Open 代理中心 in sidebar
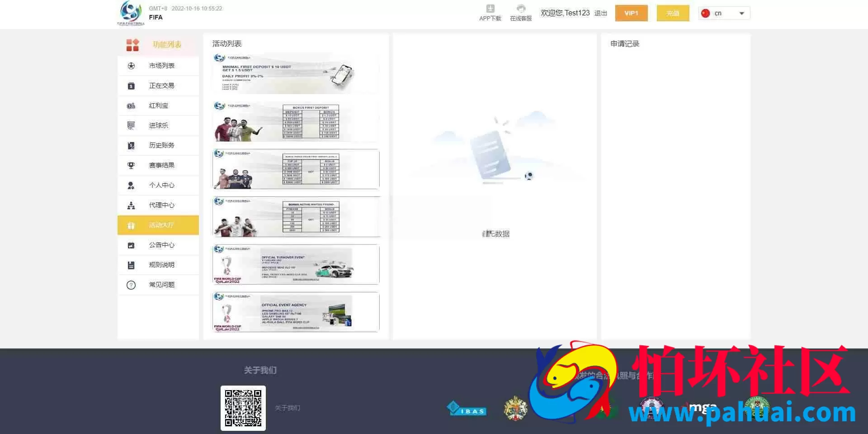868x434 pixels. (158, 205)
